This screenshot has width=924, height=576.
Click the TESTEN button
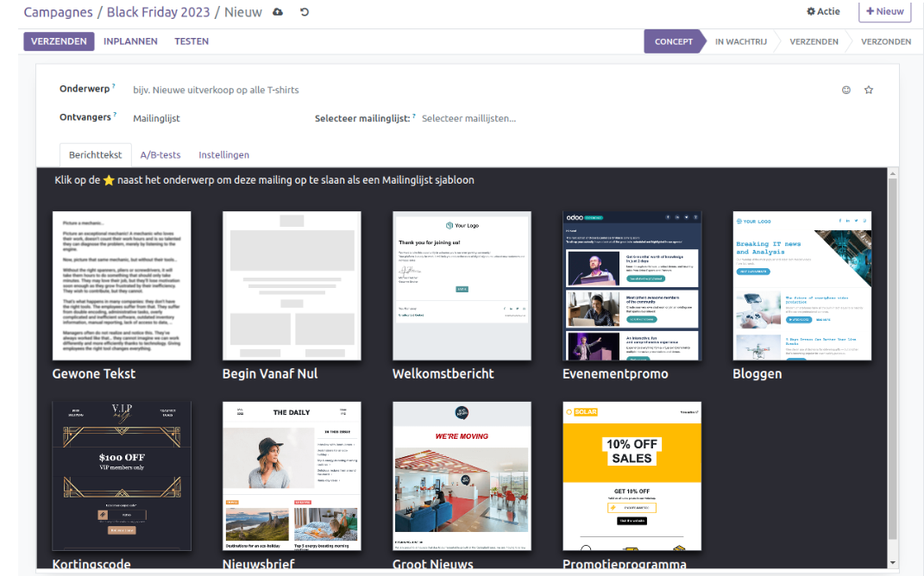tap(192, 41)
